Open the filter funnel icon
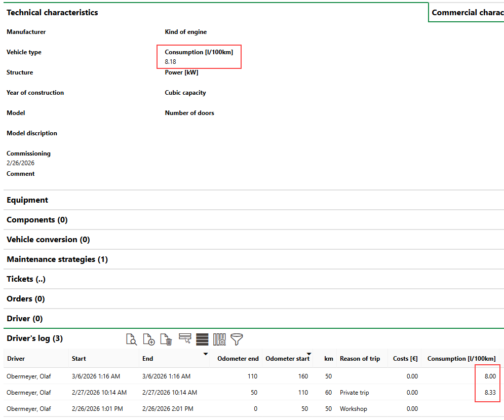The height and width of the screenshot is (420, 504). tap(237, 339)
